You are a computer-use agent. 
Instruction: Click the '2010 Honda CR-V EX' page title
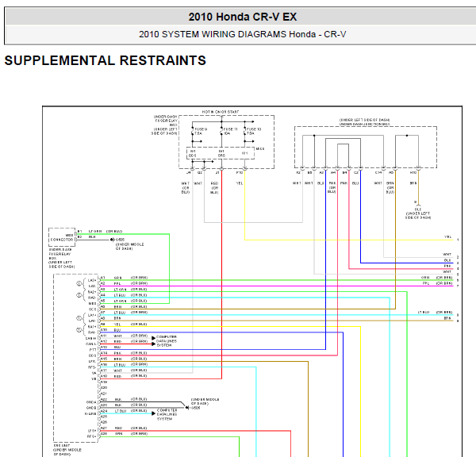pyautogui.click(x=243, y=17)
